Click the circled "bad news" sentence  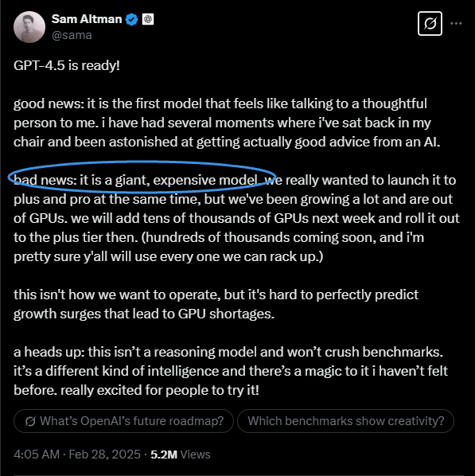click(137, 180)
